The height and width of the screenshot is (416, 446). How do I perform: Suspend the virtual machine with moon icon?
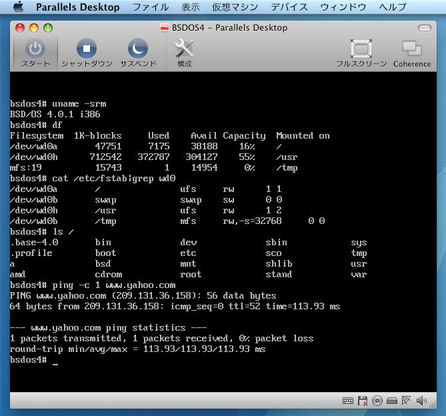point(138,49)
